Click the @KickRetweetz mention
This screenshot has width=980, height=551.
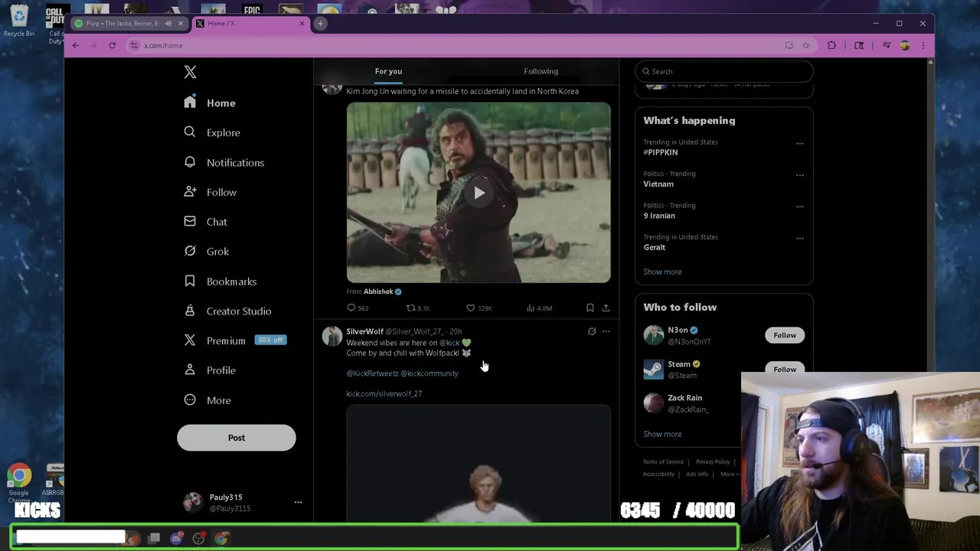point(372,373)
